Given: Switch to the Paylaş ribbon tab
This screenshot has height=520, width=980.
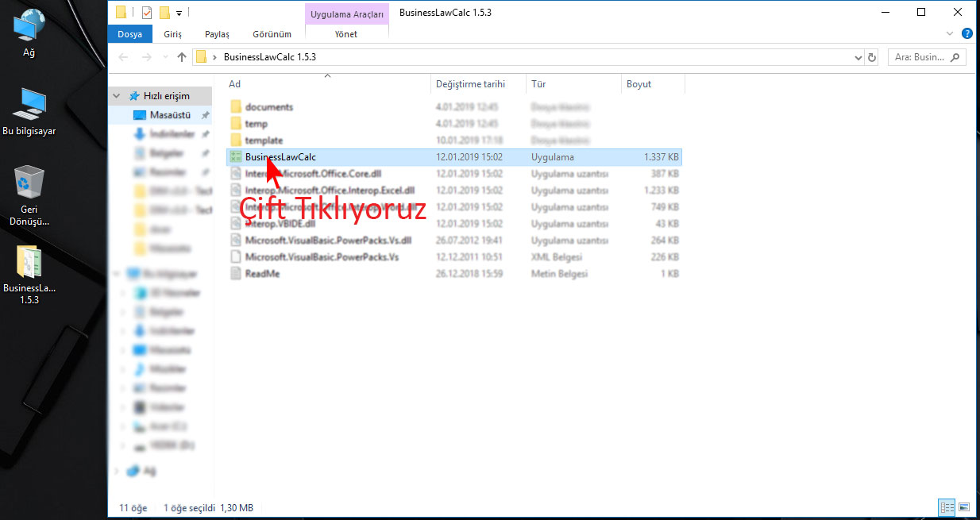Looking at the screenshot, I should coord(217,34).
